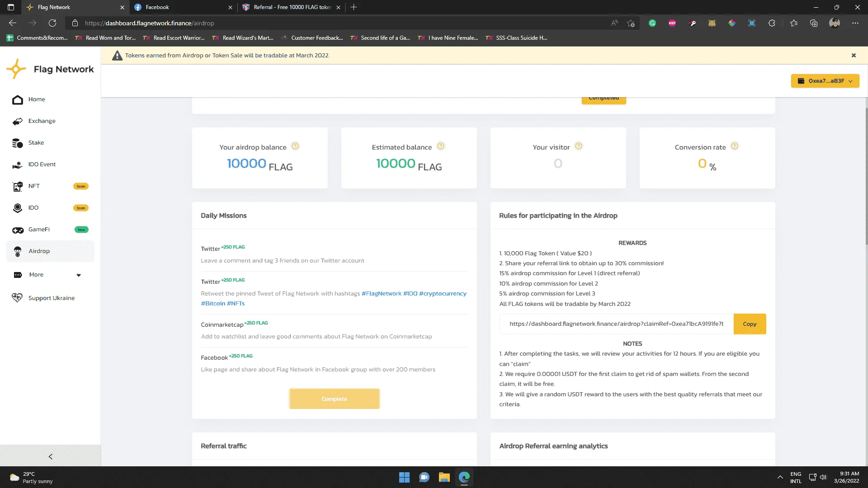Screen dimensions: 868x488
Task: Open SSS-Class Suicide H... bookmark
Action: point(516,38)
